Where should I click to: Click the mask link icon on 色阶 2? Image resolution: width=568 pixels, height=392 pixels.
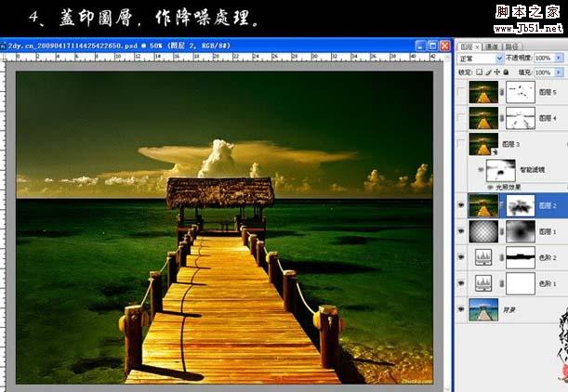[x=502, y=257]
